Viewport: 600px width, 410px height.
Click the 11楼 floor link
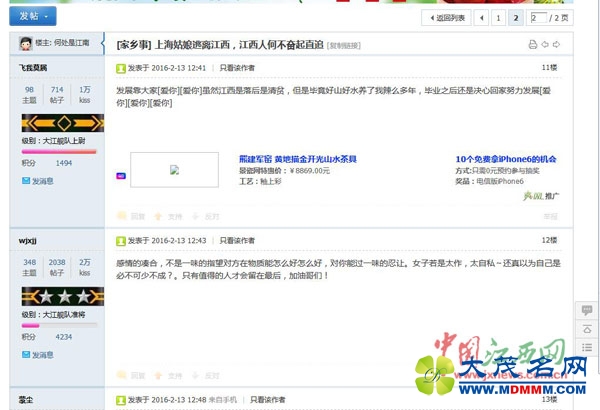549,67
